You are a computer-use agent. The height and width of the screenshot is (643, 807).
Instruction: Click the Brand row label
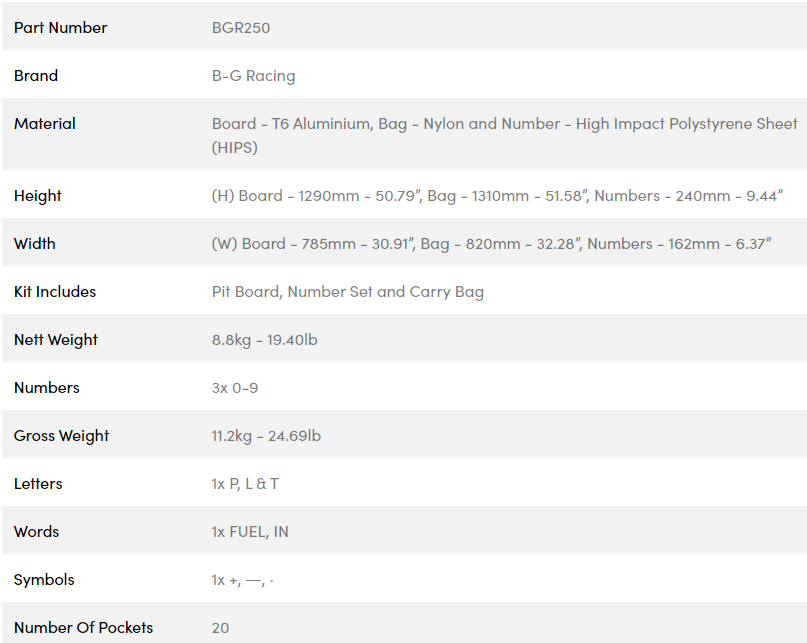(36, 76)
